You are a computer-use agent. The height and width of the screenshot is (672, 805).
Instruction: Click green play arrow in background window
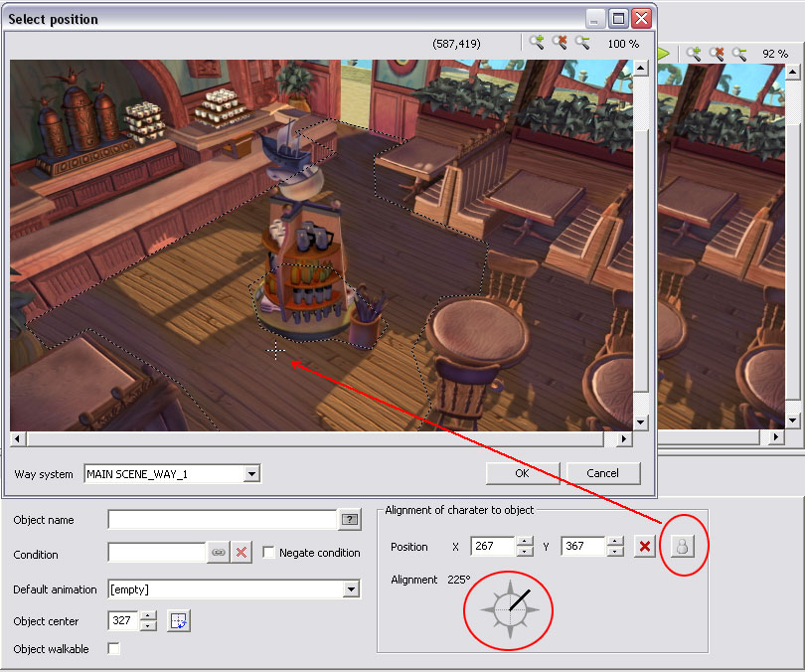point(664,54)
